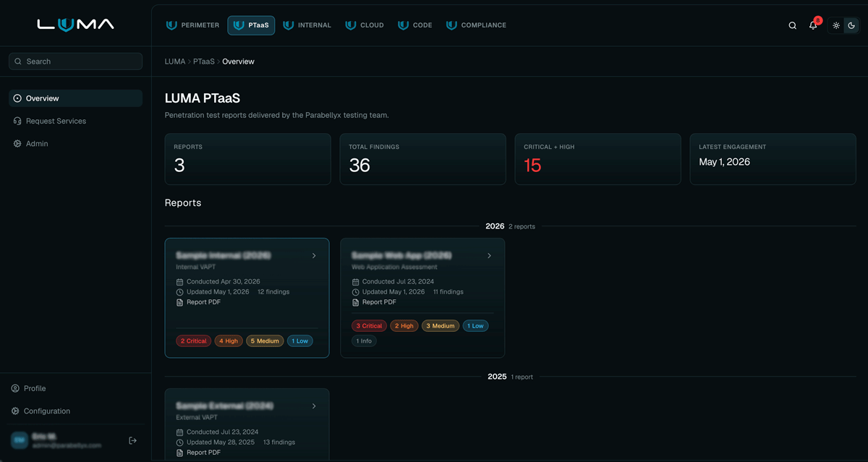Open Report PDF for Internal VAPT
The height and width of the screenshot is (462, 868).
pyautogui.click(x=198, y=302)
